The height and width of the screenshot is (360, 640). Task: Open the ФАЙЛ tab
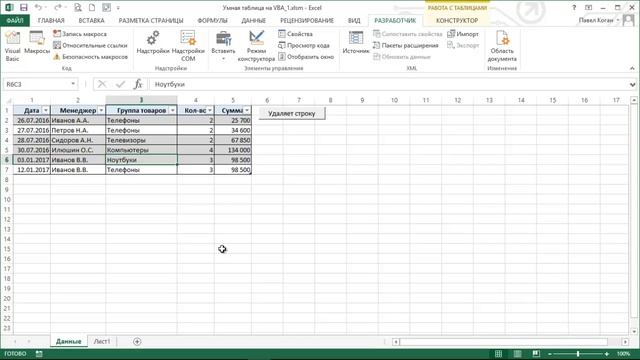click(15, 20)
